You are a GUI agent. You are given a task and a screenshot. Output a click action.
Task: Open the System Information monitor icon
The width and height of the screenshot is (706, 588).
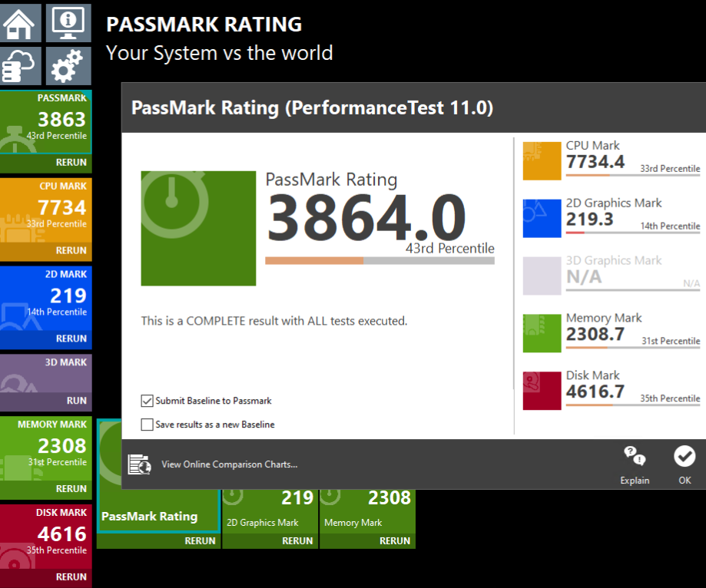(x=68, y=23)
